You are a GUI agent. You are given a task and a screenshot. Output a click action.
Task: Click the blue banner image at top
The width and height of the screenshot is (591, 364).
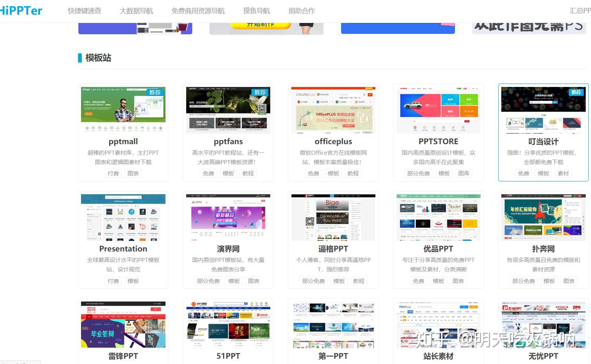(x=398, y=28)
